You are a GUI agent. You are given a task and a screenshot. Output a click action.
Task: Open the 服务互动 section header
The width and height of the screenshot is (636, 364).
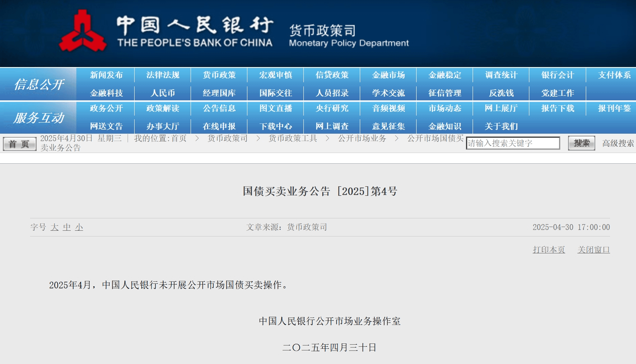point(39,118)
